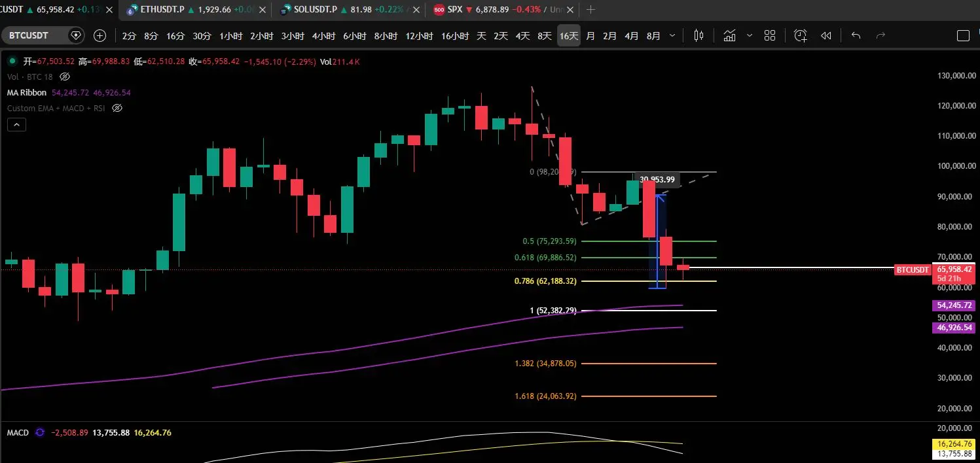
Task: Open the candlestick chart type selector
Action: tap(699, 36)
